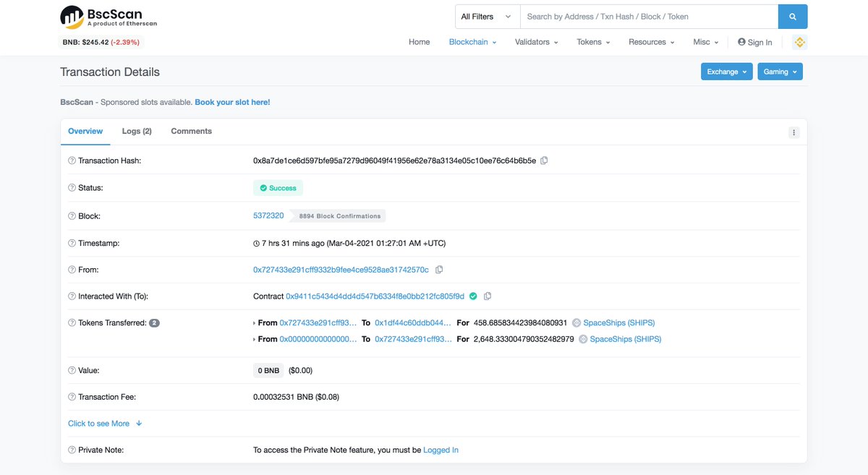Click the BNB price $245.42 text
Image resolution: width=868 pixels, height=475 pixels.
[x=85, y=42]
